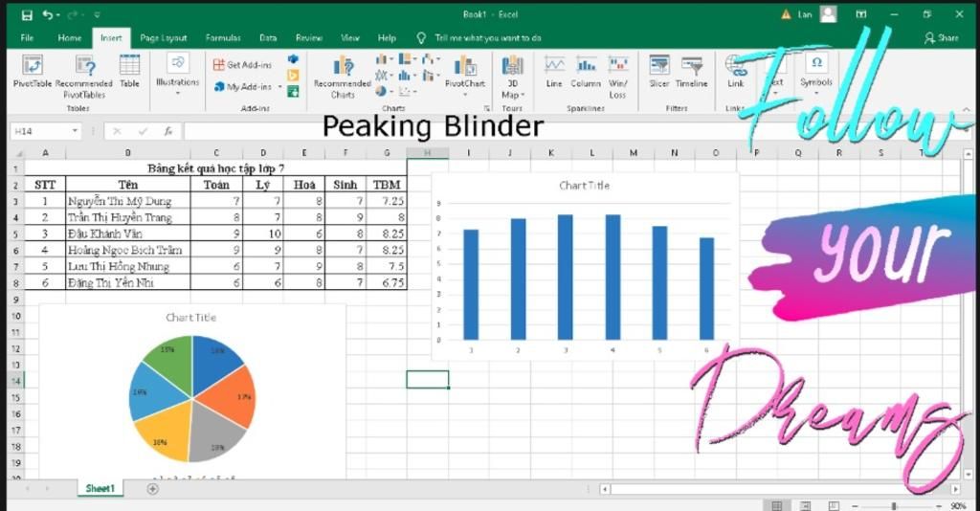Select the bar chart's Chart Title
This screenshot has width=980, height=511.
[x=585, y=186]
